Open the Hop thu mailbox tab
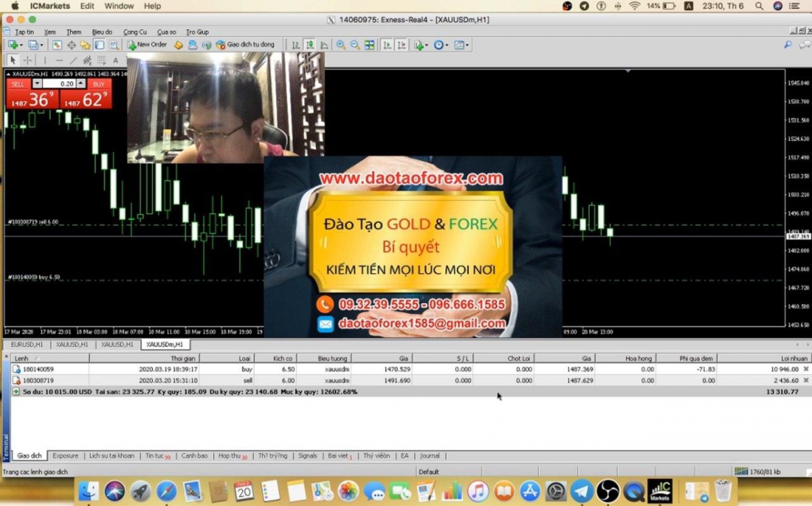The height and width of the screenshot is (506, 812). click(x=233, y=456)
